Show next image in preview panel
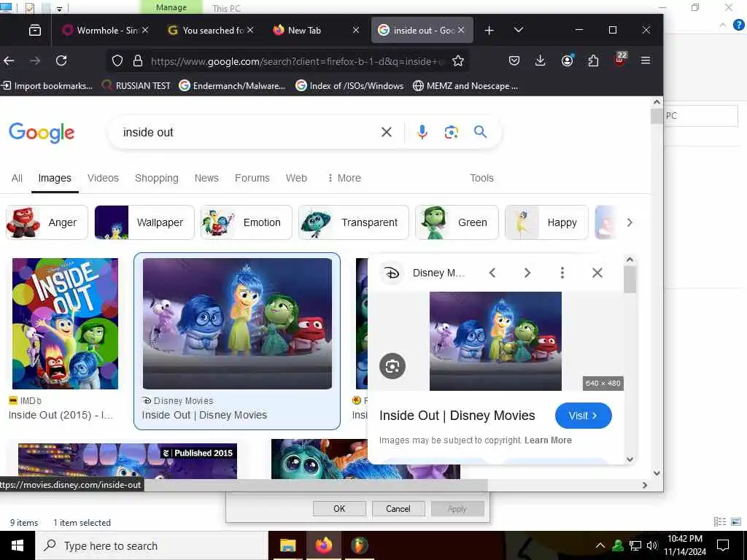Viewport: 747px width, 560px height. [527, 273]
